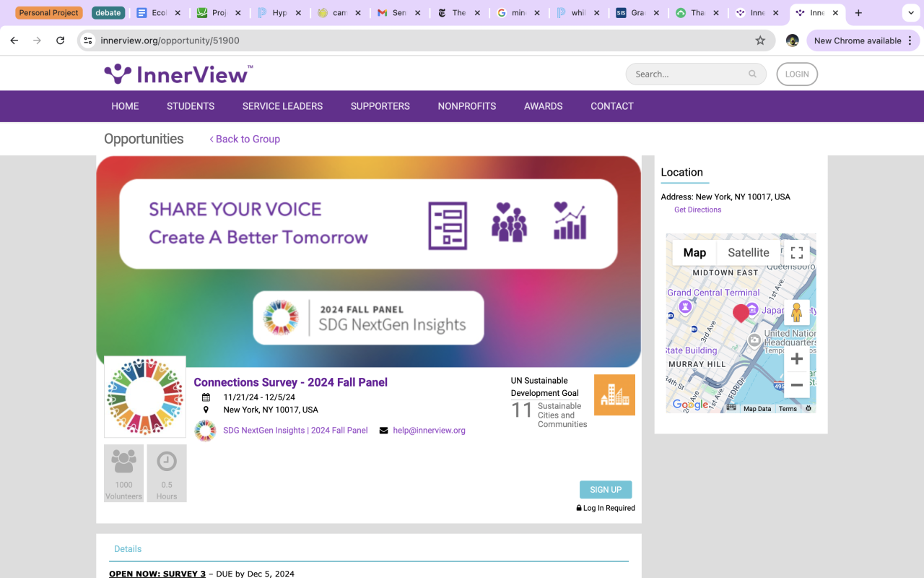Click the Google logo on the map
The height and width of the screenshot is (578, 924).
tap(691, 405)
